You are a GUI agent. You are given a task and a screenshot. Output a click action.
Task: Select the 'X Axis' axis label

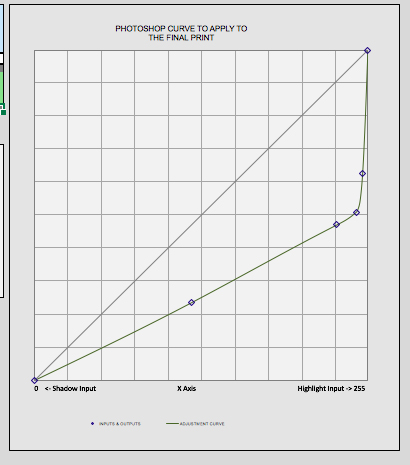click(187, 389)
